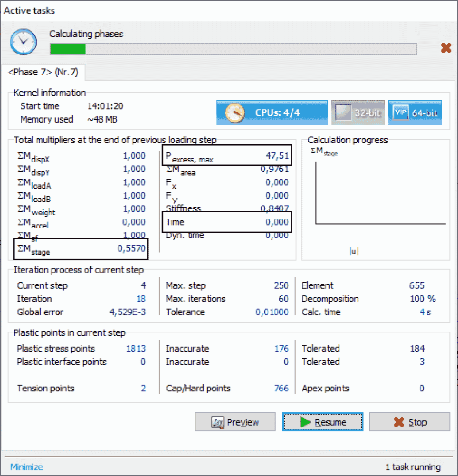Click the Time value row
Screen dimensions: 458x476
click(227, 222)
